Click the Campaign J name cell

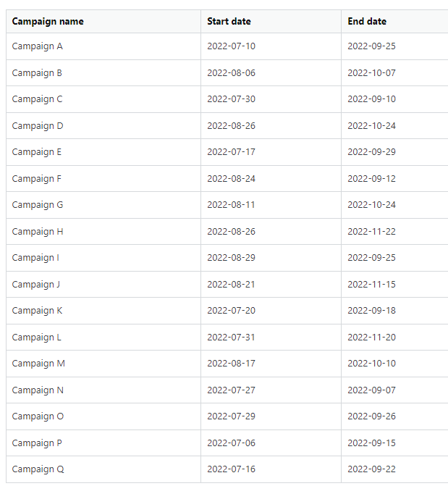[36, 284]
